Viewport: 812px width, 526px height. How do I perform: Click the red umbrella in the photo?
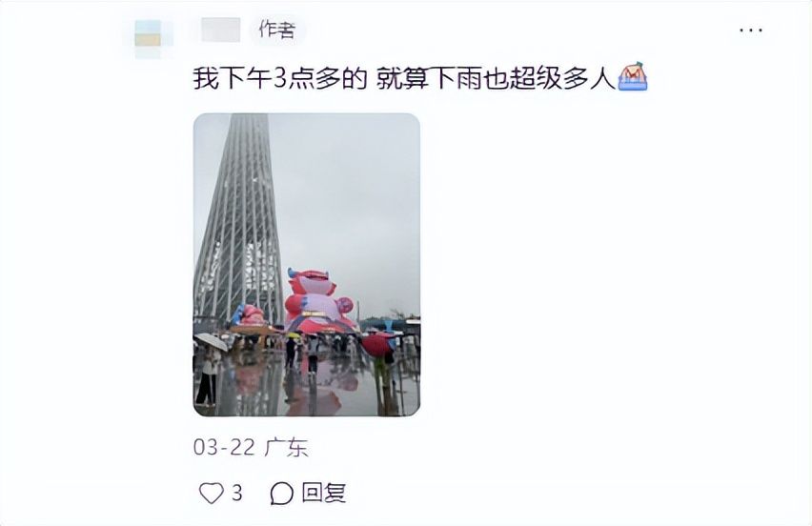377,345
